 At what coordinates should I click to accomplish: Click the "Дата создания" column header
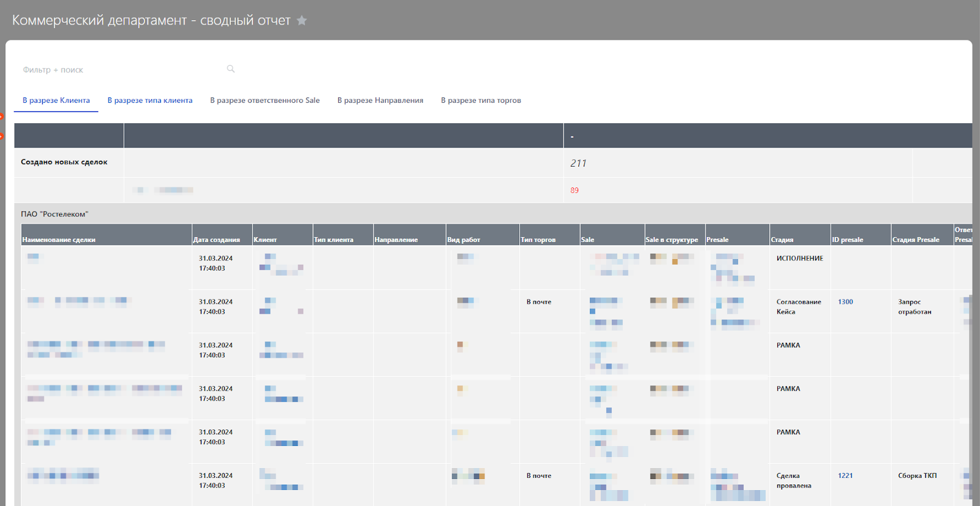(216, 240)
